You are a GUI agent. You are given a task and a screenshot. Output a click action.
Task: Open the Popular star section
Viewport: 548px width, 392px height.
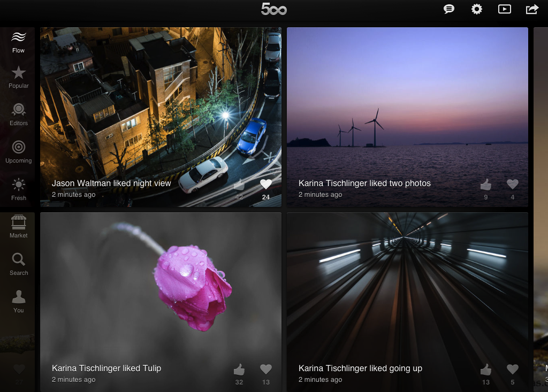pyautogui.click(x=19, y=78)
